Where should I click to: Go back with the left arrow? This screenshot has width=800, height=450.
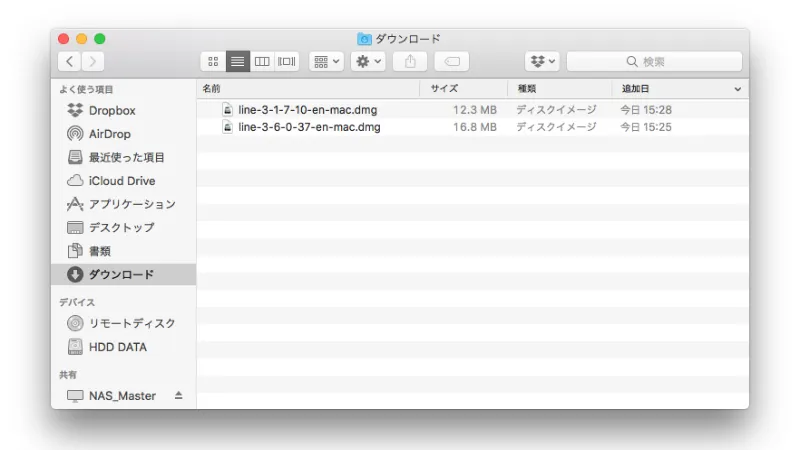70,62
